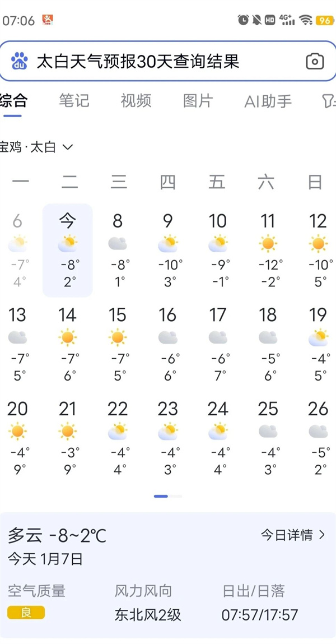Switch to the 视频 tab
336x644 pixels.
coord(136,101)
